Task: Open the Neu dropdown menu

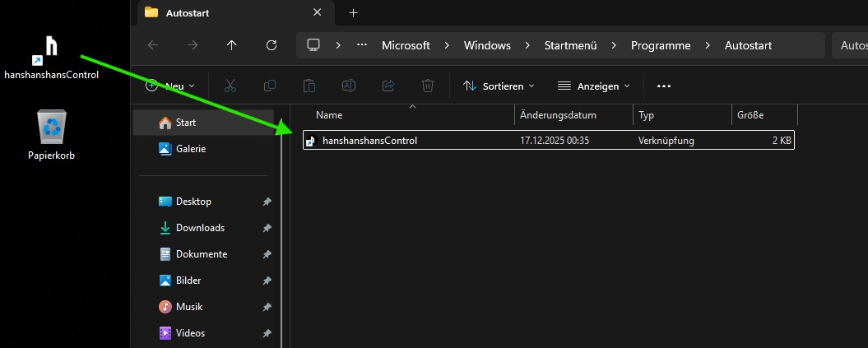Action: click(x=170, y=86)
